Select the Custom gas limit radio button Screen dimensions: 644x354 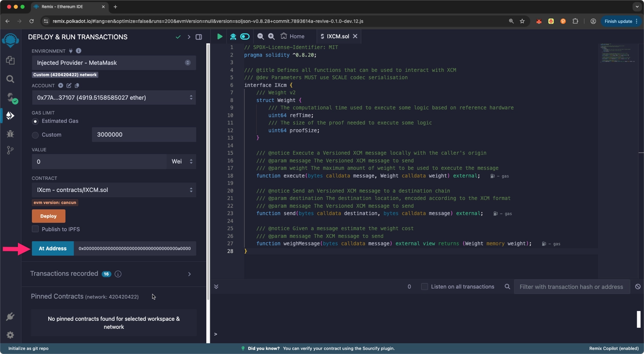click(x=35, y=135)
